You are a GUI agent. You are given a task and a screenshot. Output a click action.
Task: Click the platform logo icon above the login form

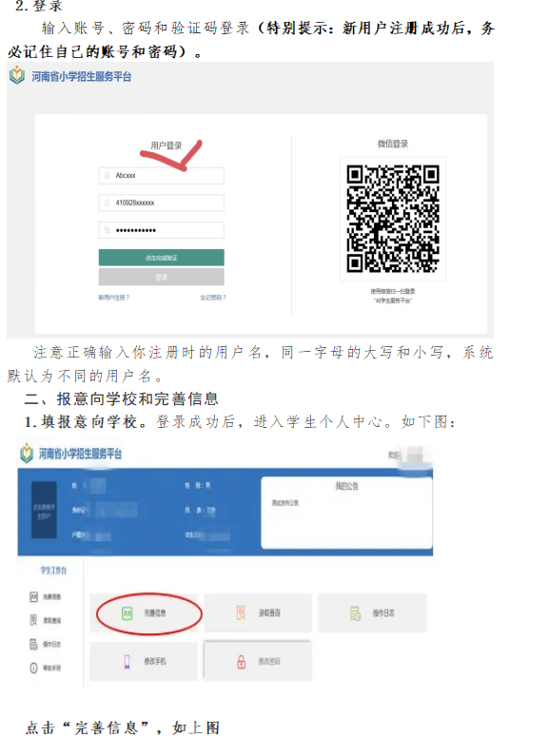(17, 75)
